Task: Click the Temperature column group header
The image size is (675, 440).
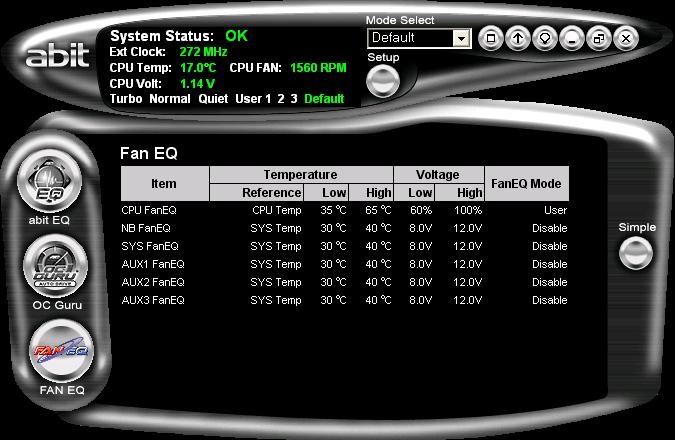Action: 301,174
